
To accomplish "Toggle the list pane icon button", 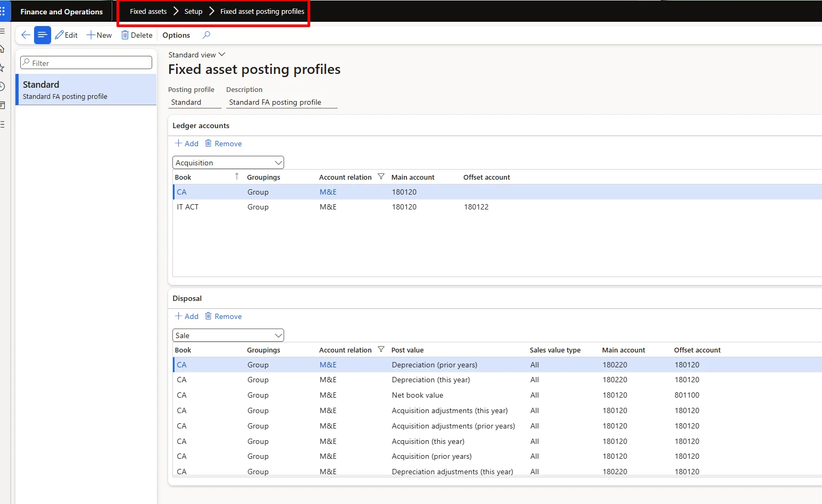I will coord(43,35).
